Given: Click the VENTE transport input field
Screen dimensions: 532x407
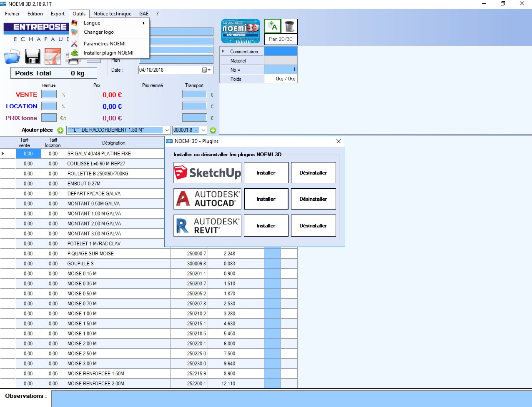Looking at the screenshot, I should point(195,95).
